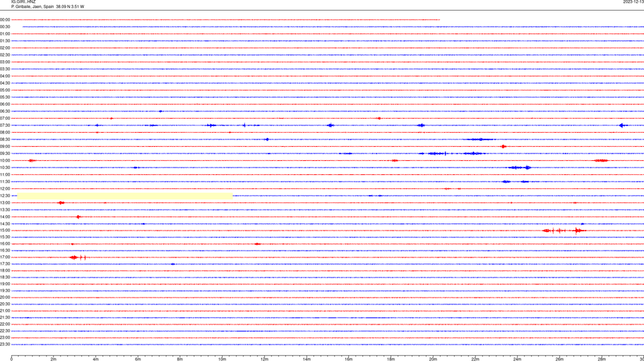Viewport: 644px width, 362px height.
Task: Click the 17:30 time label
Action: 5,264
